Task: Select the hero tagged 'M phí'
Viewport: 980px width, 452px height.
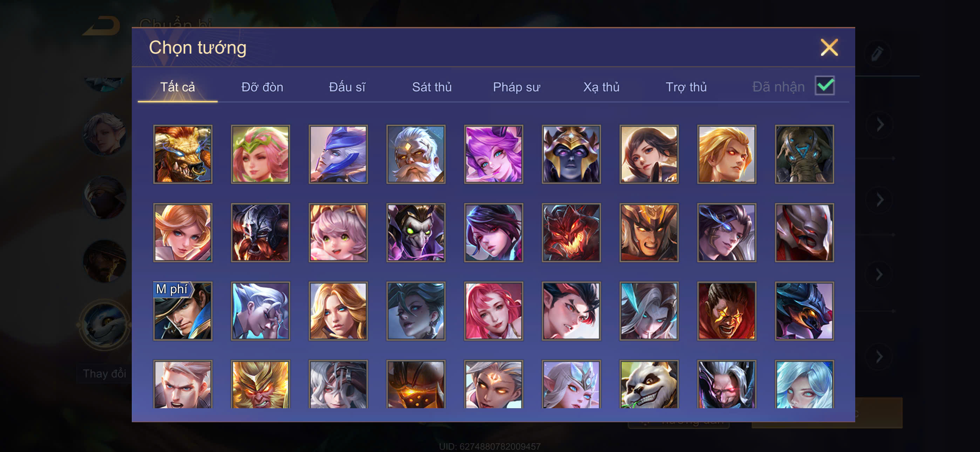Action: [183, 311]
